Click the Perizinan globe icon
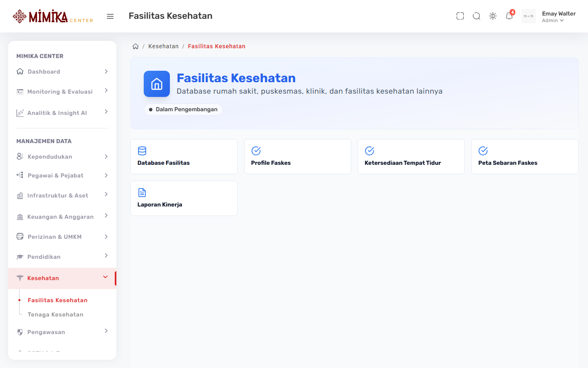Screen dimensions: 588x368 coord(20,236)
